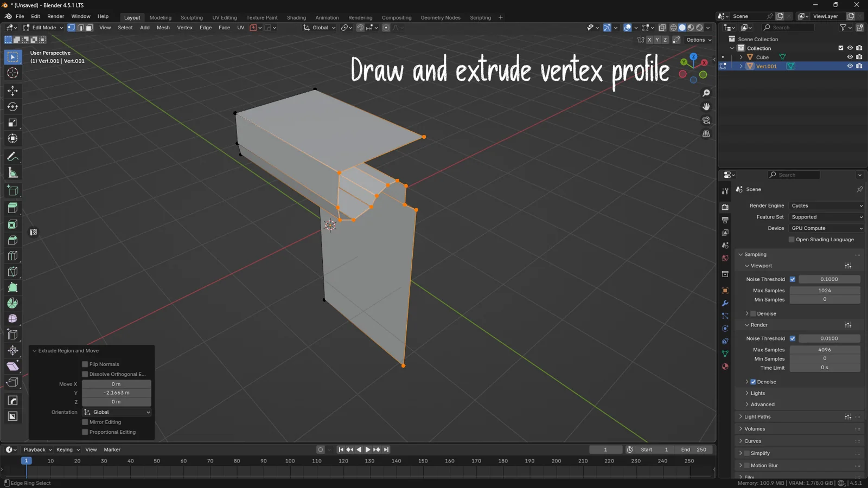The width and height of the screenshot is (868, 488).
Task: Select the Annotate tool
Action: pyautogui.click(x=12, y=157)
